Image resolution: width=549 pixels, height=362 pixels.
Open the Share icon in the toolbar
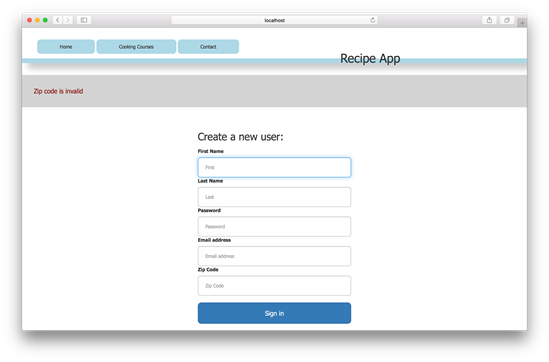[489, 20]
